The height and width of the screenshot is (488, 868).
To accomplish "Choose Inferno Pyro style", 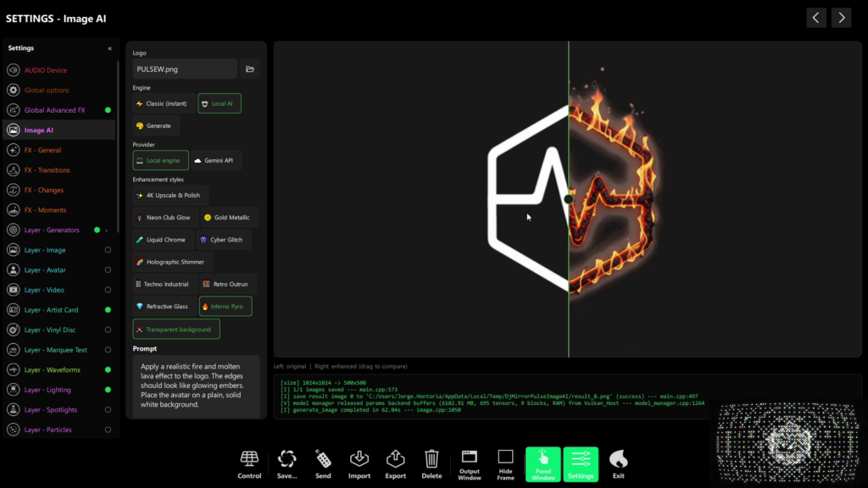I will [x=225, y=306].
